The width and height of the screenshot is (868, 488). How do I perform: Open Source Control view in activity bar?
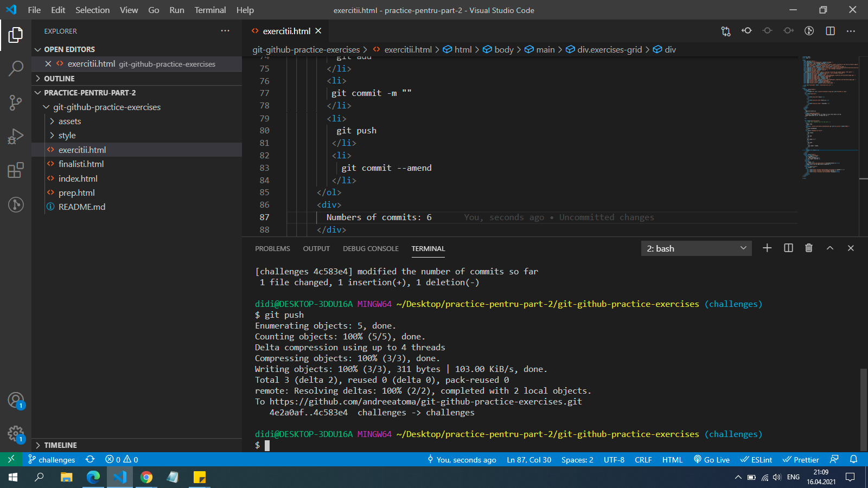point(16,102)
